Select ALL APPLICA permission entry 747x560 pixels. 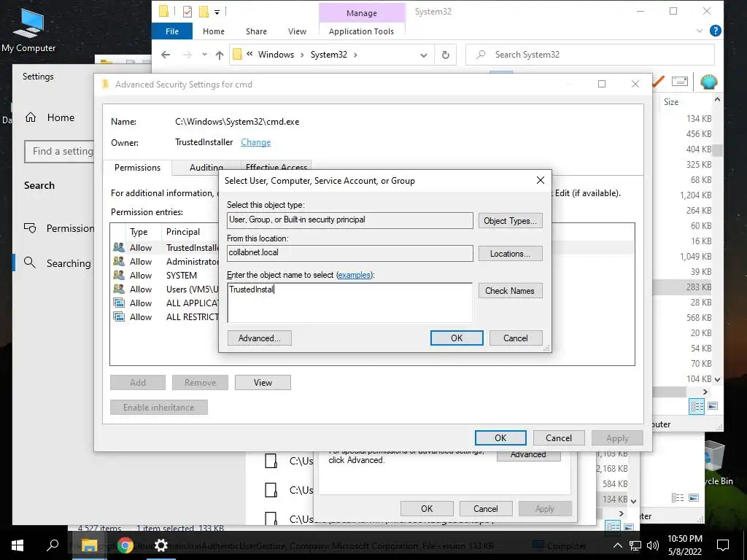(166, 303)
